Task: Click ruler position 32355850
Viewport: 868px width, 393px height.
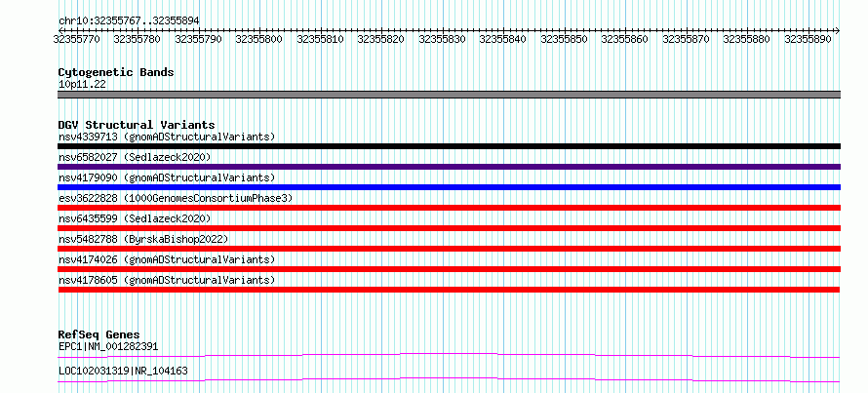Action: pos(564,39)
